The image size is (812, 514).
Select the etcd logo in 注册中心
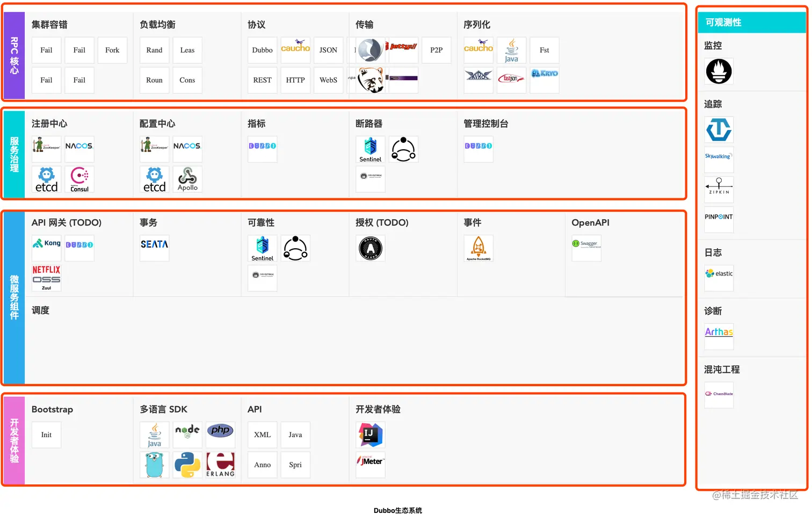coord(47,179)
